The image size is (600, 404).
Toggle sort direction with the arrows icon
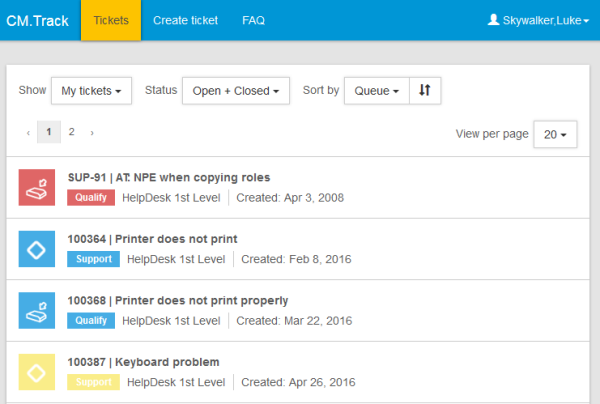[x=425, y=91]
